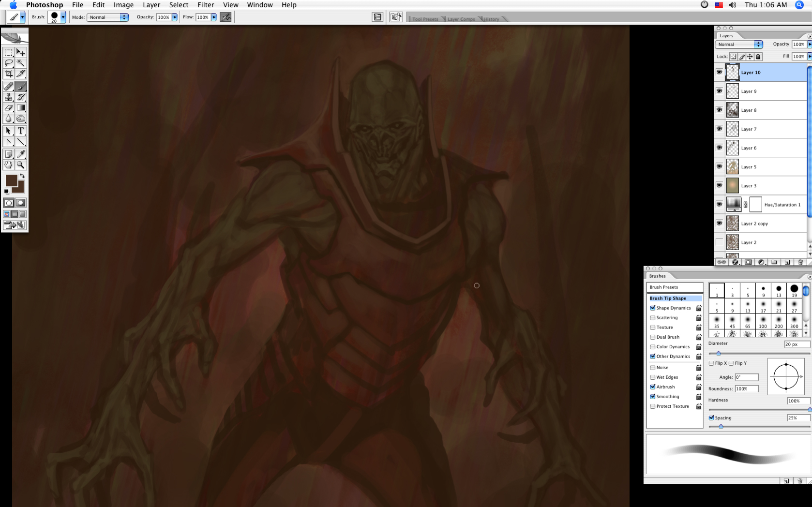Select the Clone Stamp tool
This screenshot has width=812, height=507.
point(9,97)
